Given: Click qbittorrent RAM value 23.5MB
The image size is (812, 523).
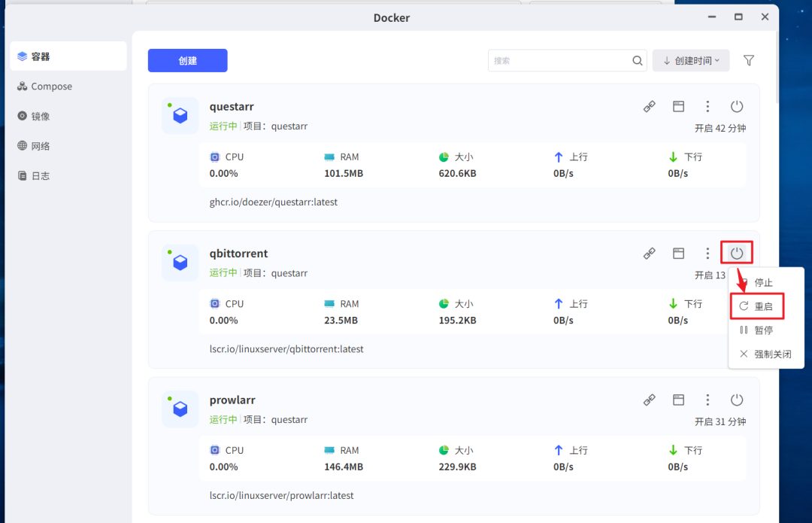Looking at the screenshot, I should 341,321.
